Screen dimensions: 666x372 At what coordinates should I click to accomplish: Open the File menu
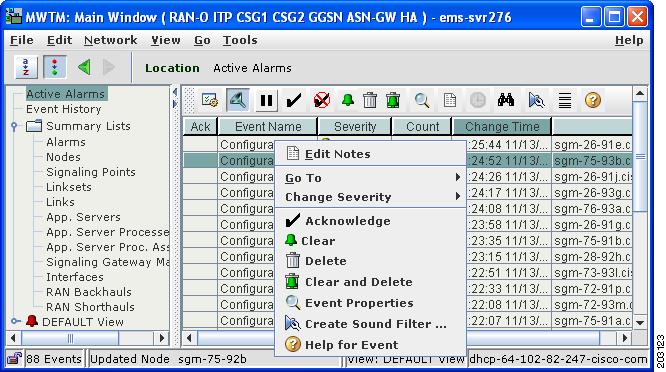pos(22,40)
